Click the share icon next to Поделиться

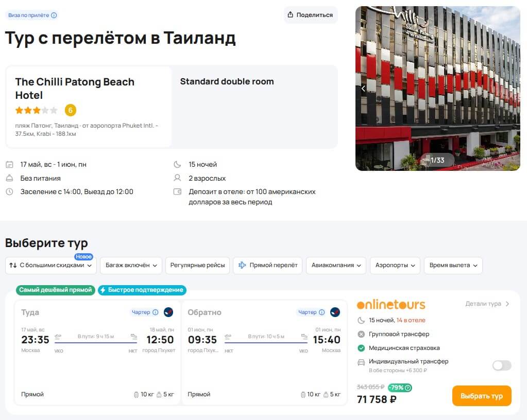click(291, 14)
